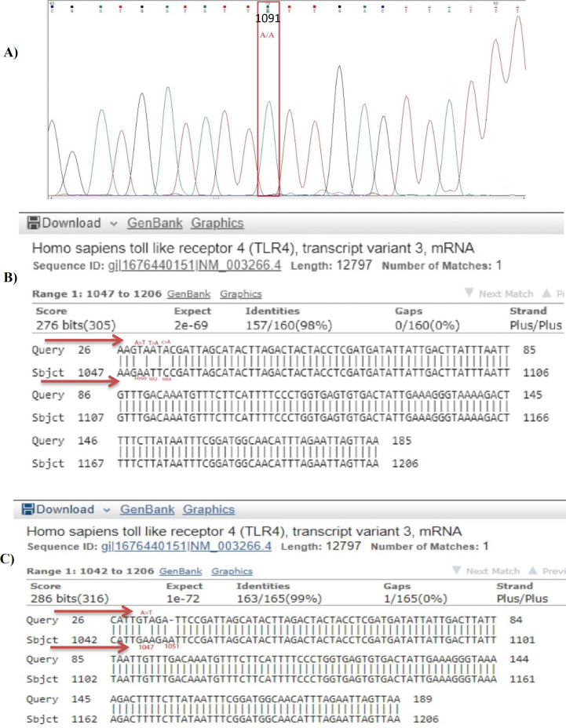The width and height of the screenshot is (566, 728).
Task: Expand the Download dropdown arrow in upper result
Action: [x=112, y=223]
